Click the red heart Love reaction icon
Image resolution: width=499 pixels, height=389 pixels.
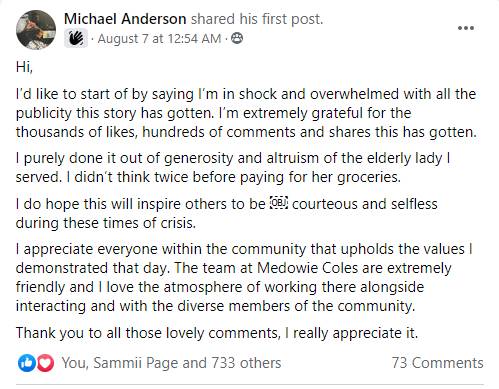point(45,363)
